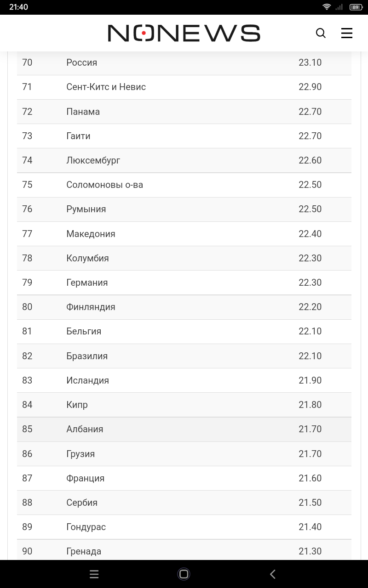Tap the NONEWS logo
368x588 pixels.
coord(184,33)
